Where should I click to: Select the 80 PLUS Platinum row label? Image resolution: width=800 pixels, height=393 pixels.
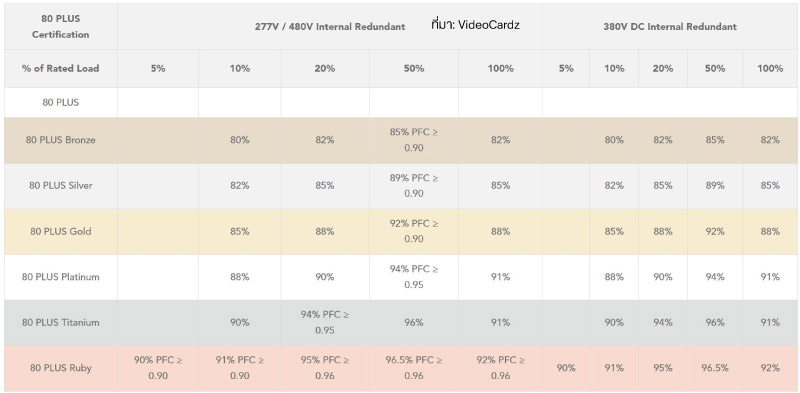click(60, 277)
